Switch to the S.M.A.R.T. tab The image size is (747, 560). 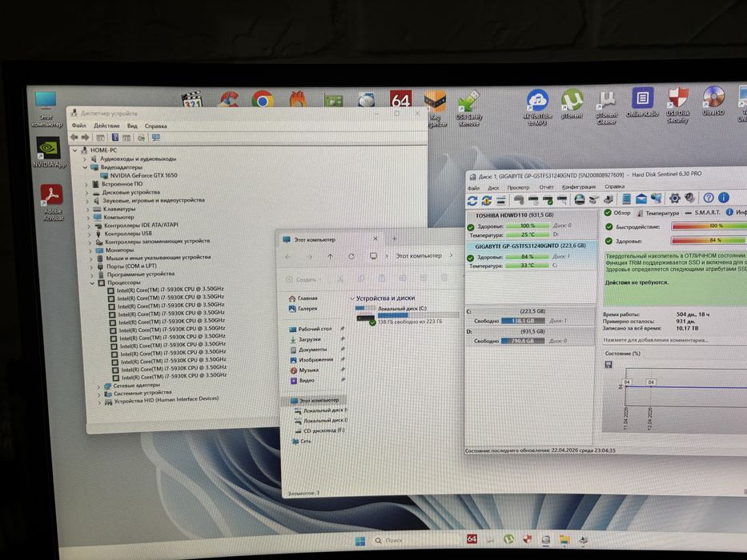click(x=703, y=212)
